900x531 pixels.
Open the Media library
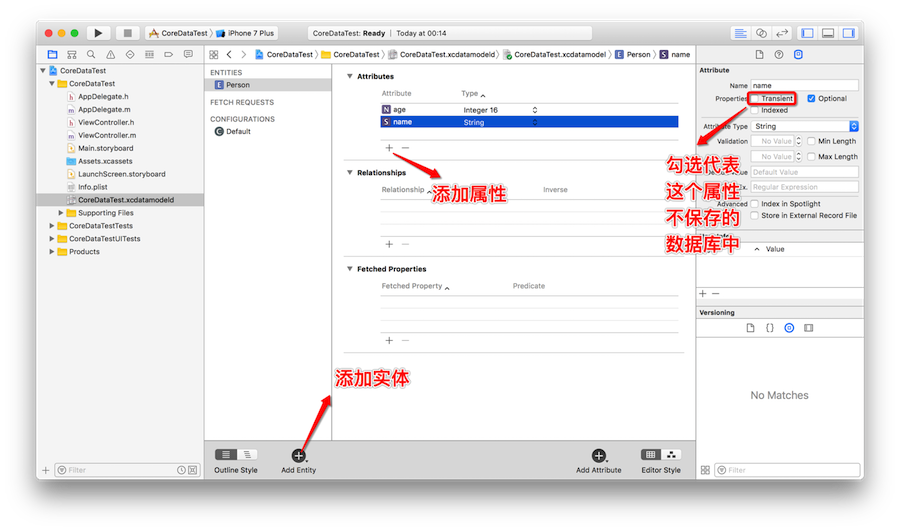(x=809, y=328)
